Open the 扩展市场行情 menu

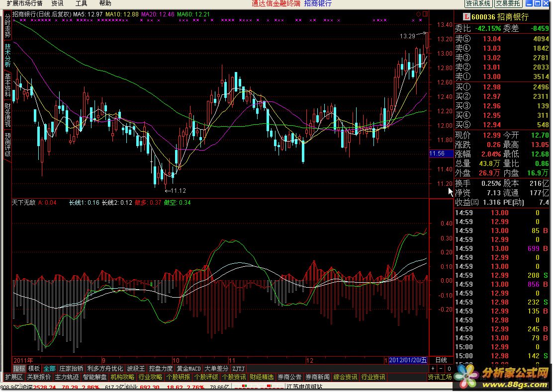[24, 3]
